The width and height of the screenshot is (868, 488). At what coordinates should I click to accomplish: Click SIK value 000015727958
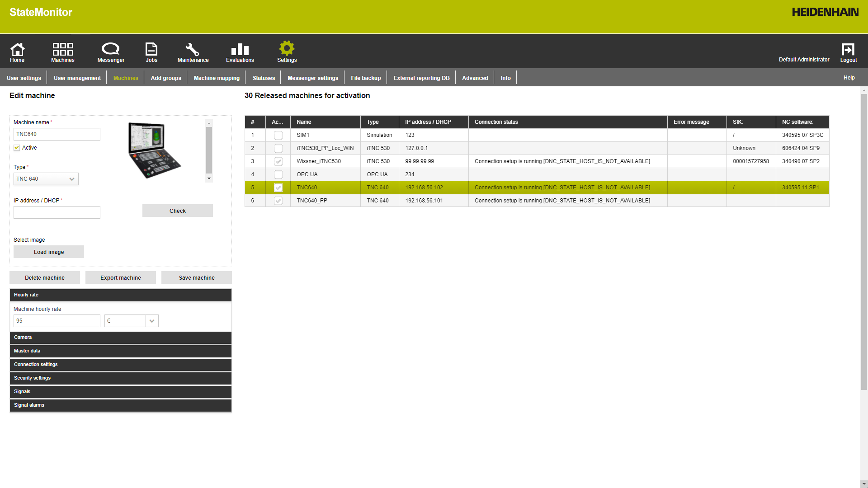coord(751,161)
